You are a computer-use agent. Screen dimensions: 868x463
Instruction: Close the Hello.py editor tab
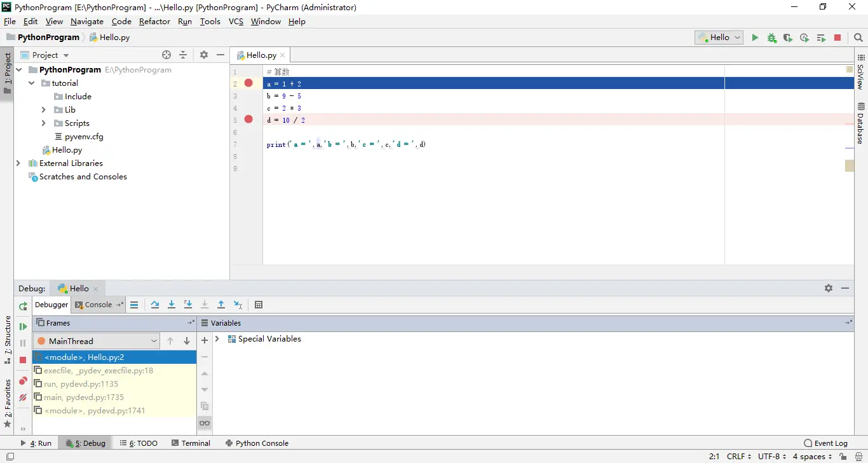(x=283, y=55)
